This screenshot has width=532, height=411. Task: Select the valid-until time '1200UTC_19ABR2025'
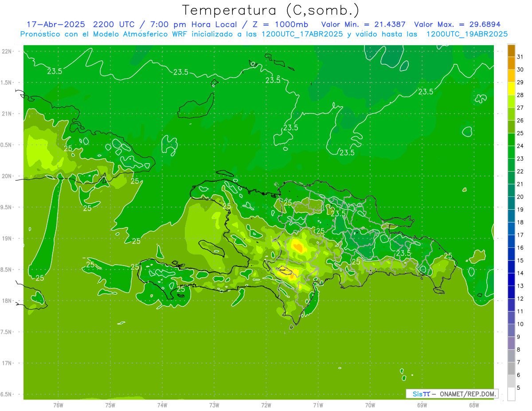(467, 34)
